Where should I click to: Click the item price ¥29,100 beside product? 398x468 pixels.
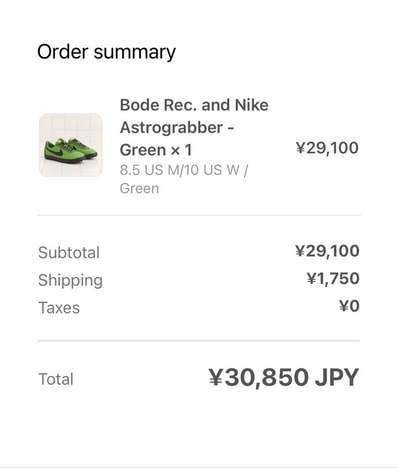click(327, 148)
